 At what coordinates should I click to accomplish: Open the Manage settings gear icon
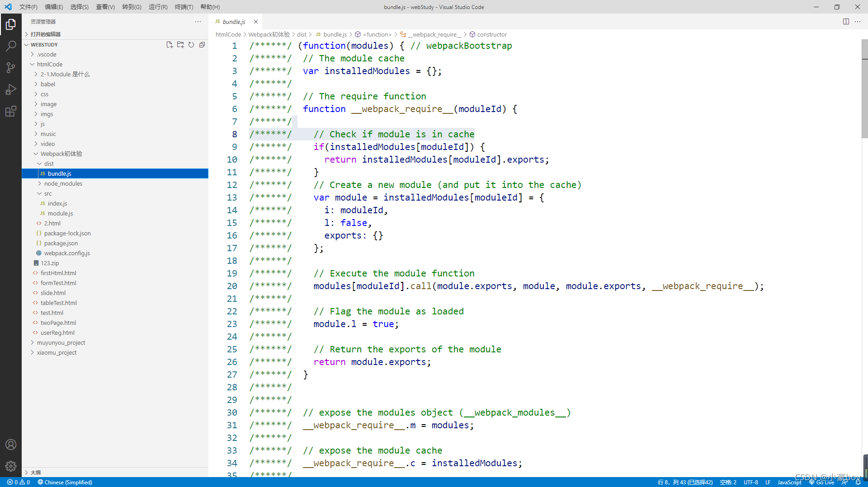click(x=11, y=466)
